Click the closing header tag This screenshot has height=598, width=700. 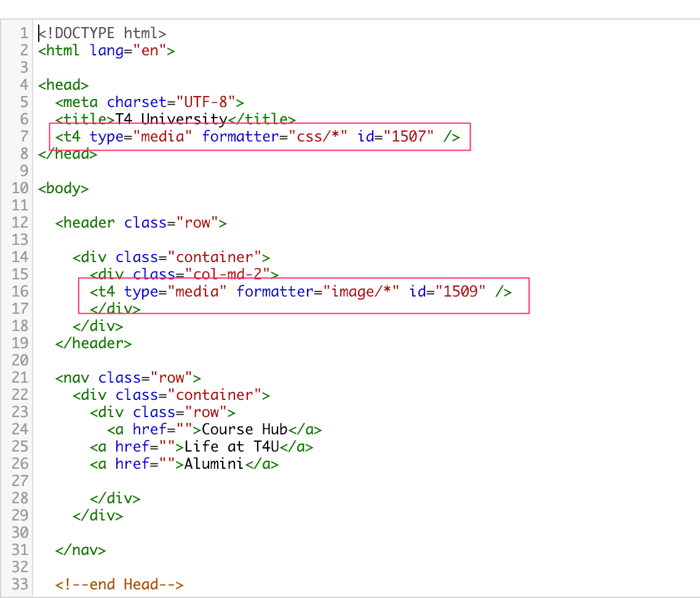coord(93,343)
